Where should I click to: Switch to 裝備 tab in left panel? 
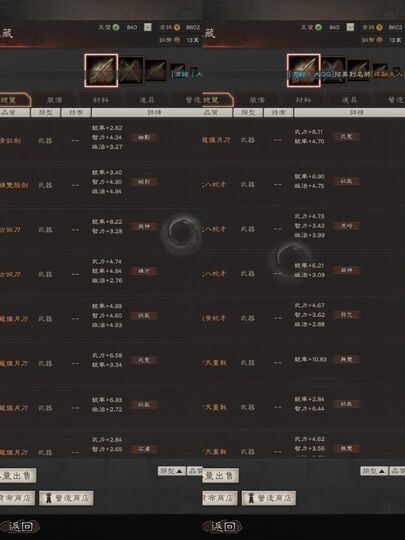click(x=54, y=100)
